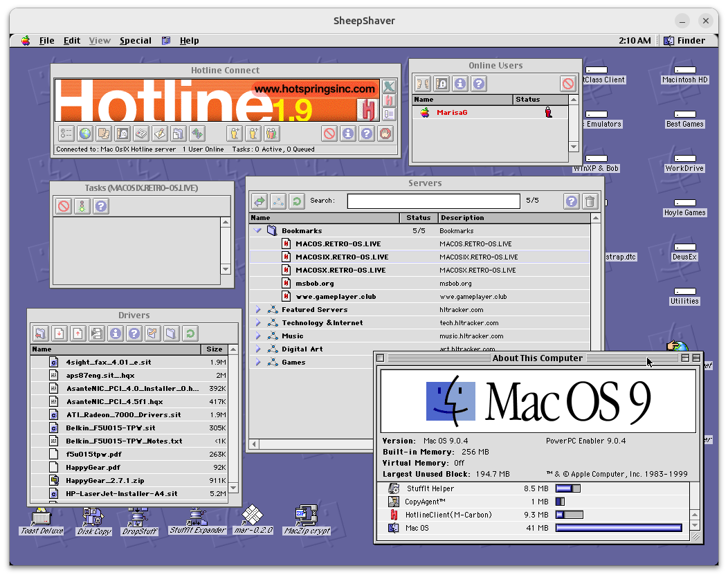Click the trash icon in Servers window
Viewport: 728px width, 577px height.
(x=590, y=201)
